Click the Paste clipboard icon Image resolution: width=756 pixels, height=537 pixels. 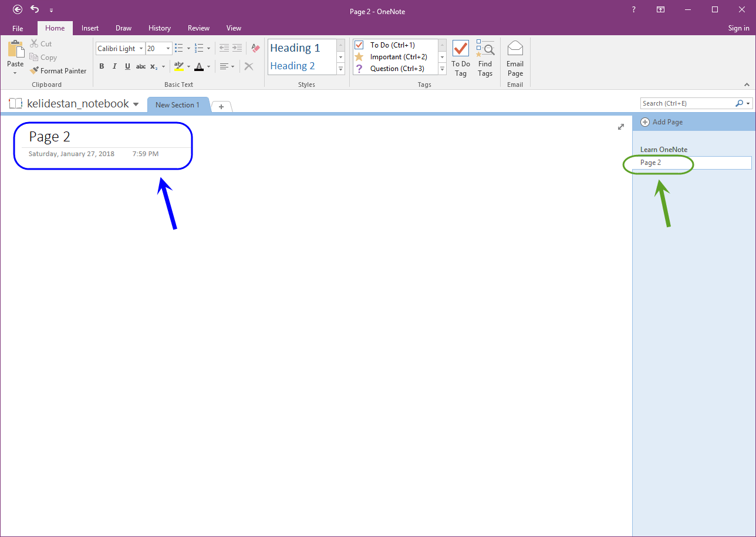[15, 49]
